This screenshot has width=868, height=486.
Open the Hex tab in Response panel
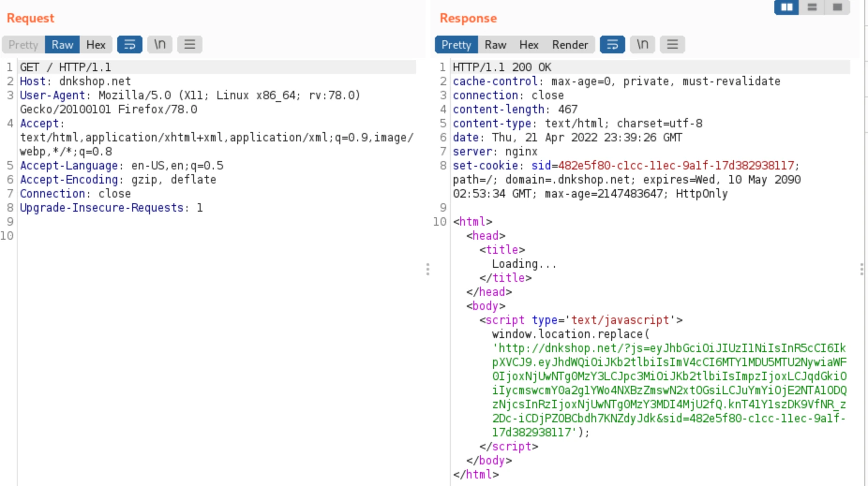point(529,44)
